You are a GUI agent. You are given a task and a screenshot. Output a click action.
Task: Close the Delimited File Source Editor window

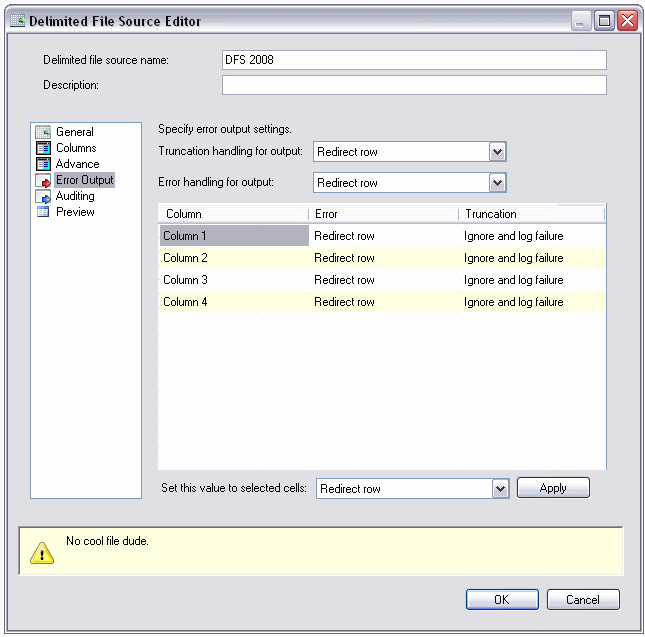pos(628,20)
